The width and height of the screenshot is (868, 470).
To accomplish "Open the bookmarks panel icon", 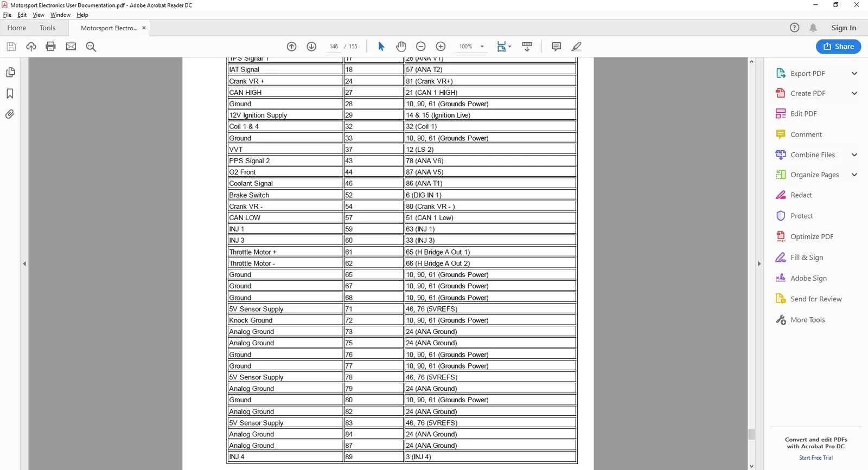I will (10, 94).
